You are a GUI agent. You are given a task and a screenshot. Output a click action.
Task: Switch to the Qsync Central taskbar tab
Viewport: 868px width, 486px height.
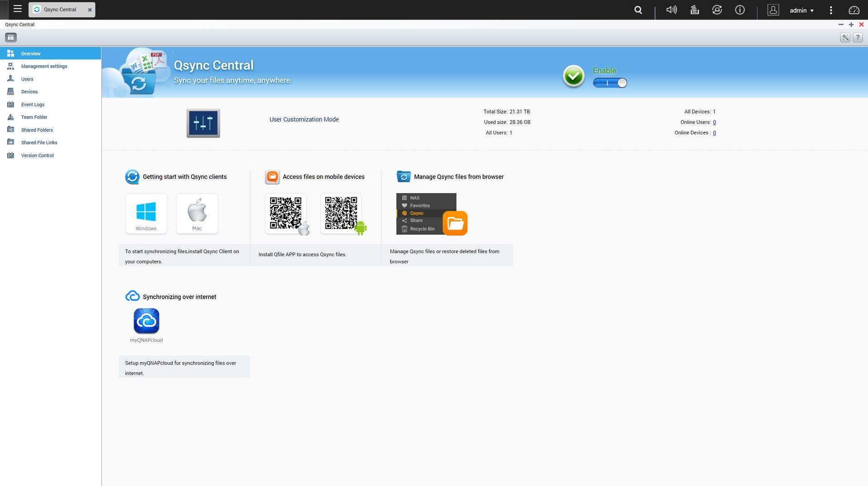(60, 10)
